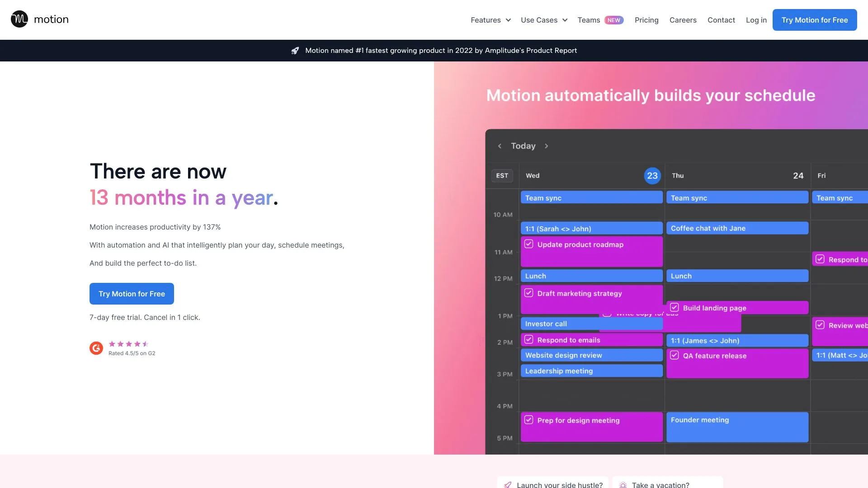This screenshot has width=868, height=488.
Task: Click 7-day free trial text
Action: [x=145, y=317]
